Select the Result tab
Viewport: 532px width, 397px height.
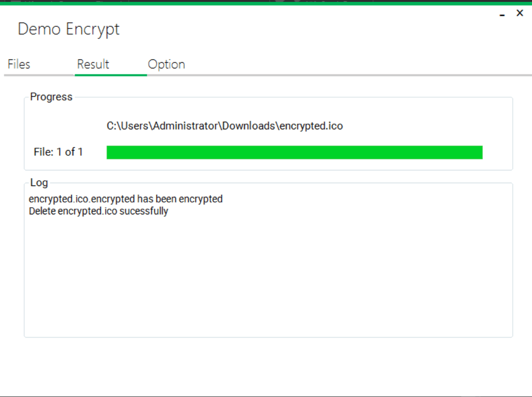click(93, 64)
